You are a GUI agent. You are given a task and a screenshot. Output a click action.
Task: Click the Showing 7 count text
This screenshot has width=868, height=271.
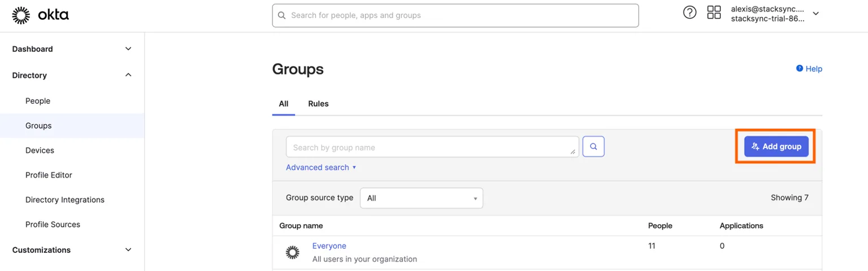point(789,198)
